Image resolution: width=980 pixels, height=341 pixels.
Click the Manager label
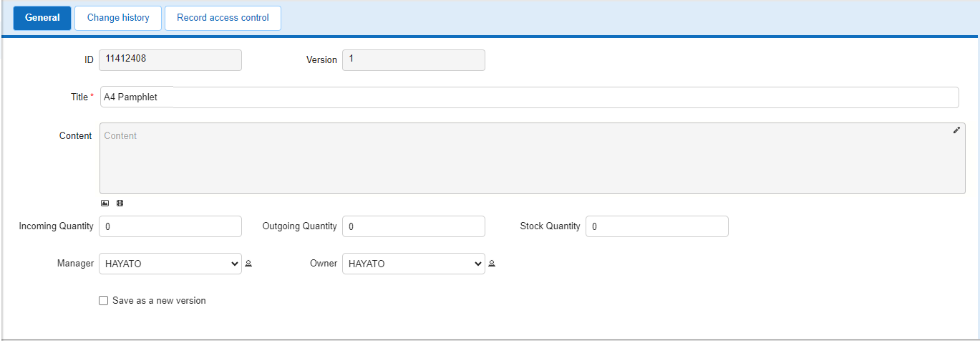tap(75, 264)
